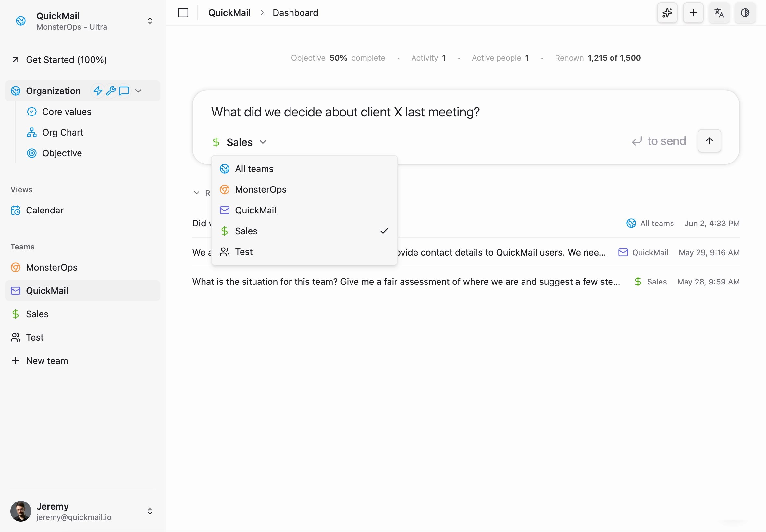Toggle the theme contrast icon
766x532 pixels.
(745, 13)
